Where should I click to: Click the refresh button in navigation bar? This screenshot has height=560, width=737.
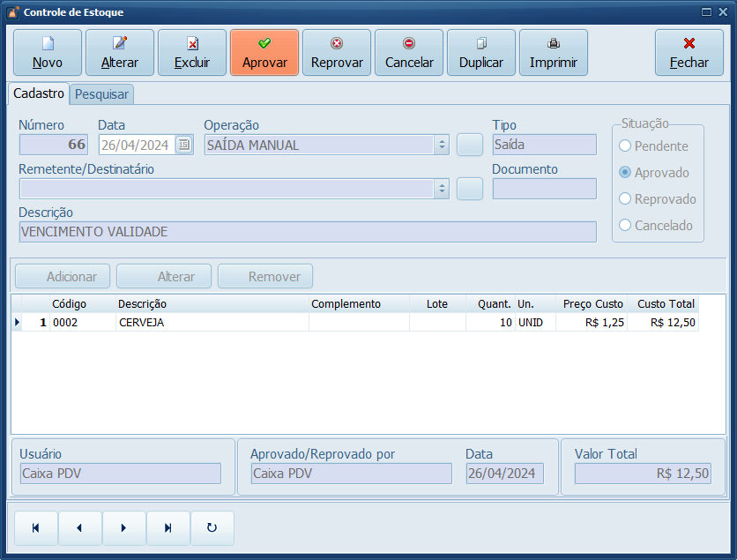212,528
